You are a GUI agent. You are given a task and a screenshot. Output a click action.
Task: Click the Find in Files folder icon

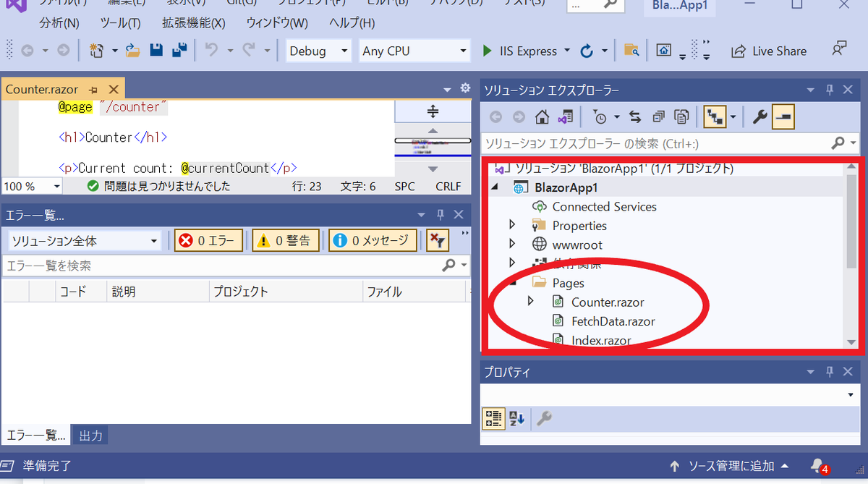coord(631,51)
